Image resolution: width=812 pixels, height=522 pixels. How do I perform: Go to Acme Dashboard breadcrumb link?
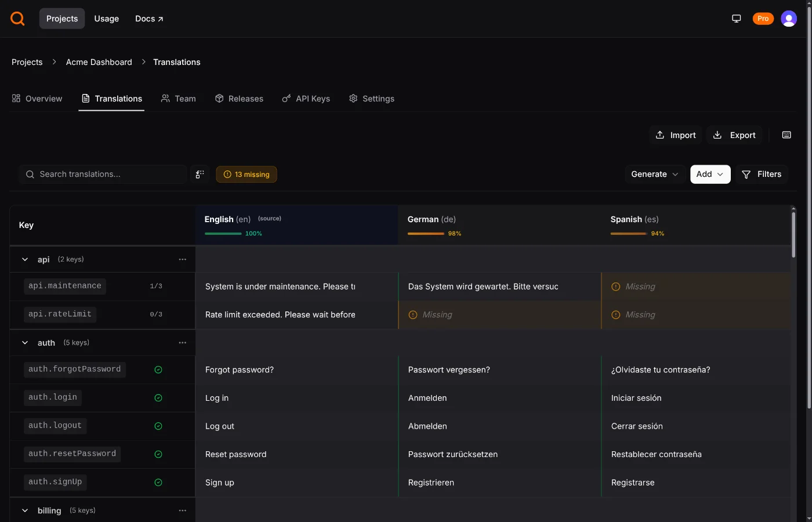[x=99, y=62]
